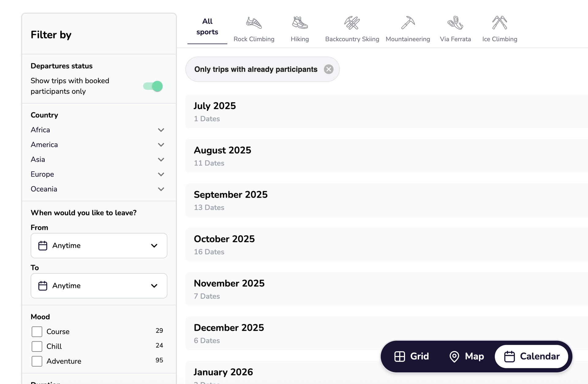Open the From date dropdown
Screen dimensions: 588x384
[99, 245]
